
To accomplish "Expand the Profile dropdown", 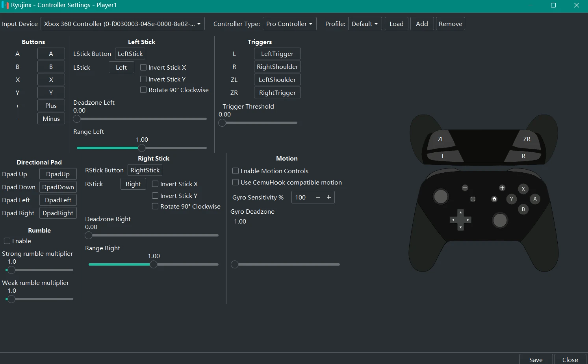I will point(365,24).
